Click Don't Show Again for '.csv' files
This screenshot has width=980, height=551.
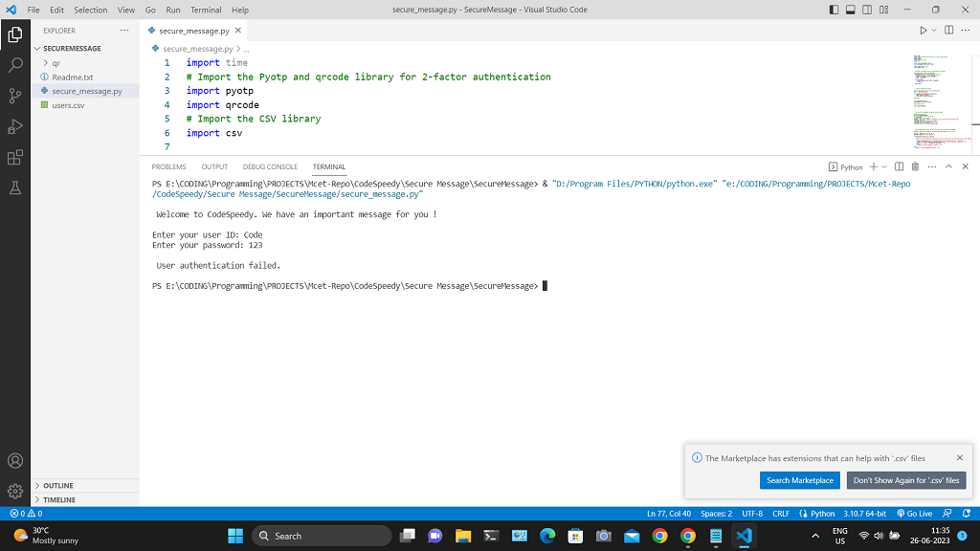click(x=906, y=480)
